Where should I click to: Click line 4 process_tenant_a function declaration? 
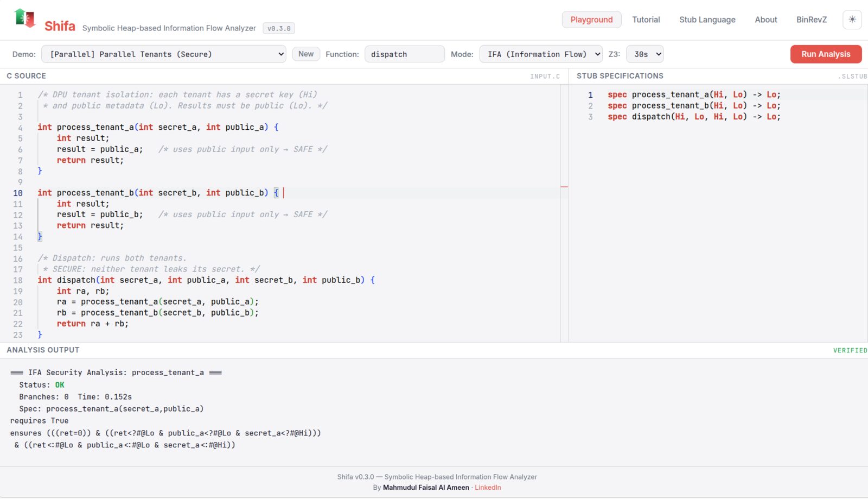click(x=158, y=127)
